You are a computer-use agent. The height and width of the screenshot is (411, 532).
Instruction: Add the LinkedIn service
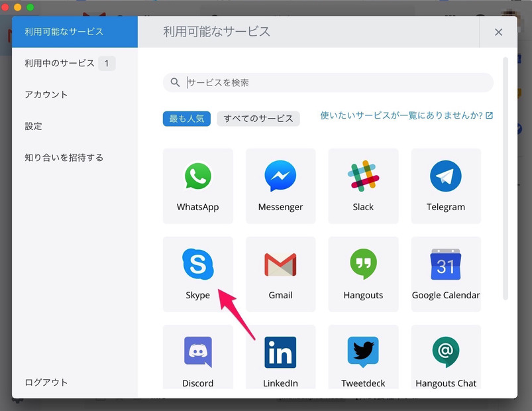[x=281, y=357]
